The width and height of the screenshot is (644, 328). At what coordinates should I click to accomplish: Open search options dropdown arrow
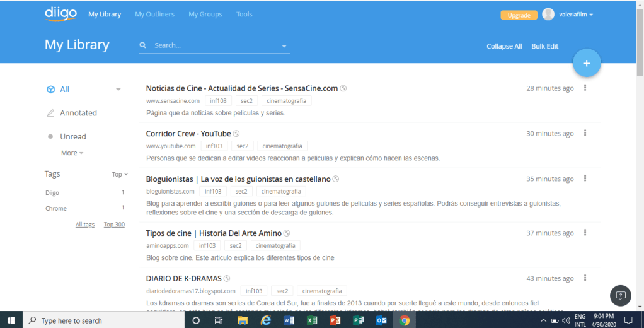(284, 46)
